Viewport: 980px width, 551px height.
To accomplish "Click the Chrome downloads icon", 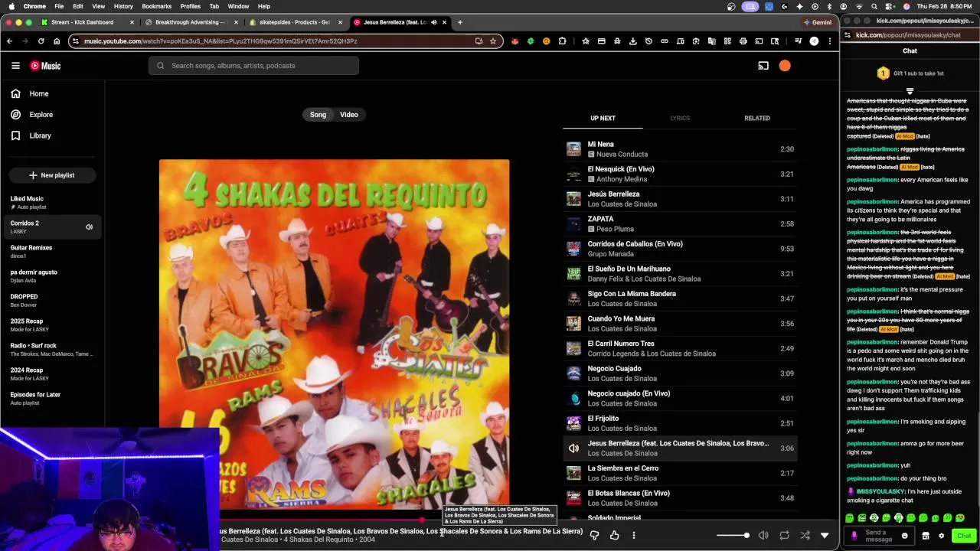I will pos(633,41).
